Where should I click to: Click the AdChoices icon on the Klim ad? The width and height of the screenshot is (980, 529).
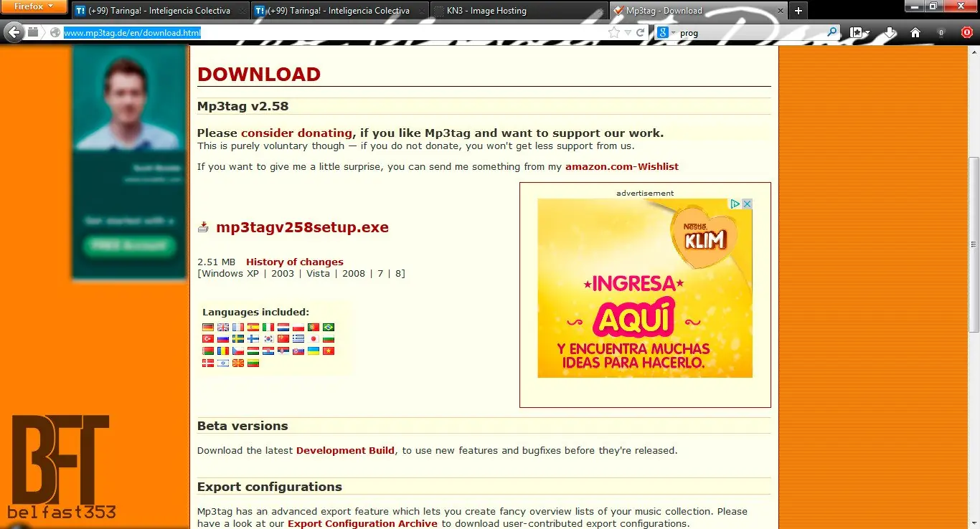tap(735, 204)
